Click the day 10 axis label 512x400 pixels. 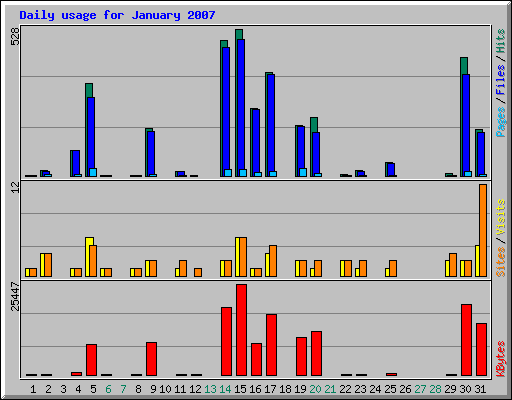(165, 389)
